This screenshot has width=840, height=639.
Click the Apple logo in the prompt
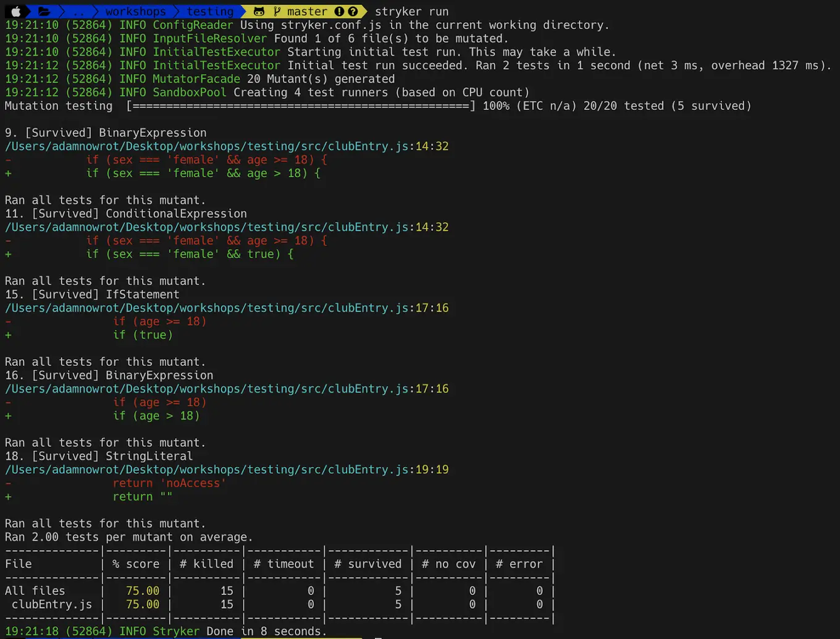point(15,11)
